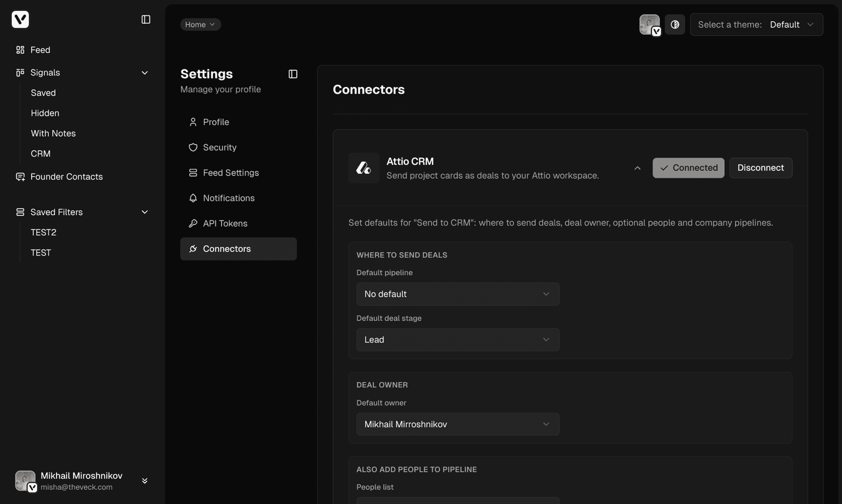Click the Connected status button
Image resolution: width=842 pixels, height=504 pixels.
(688, 168)
